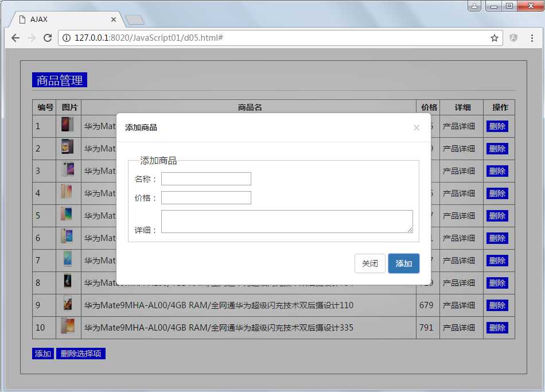Click 删除 button in row 9
Screen dimensions: 545x392
point(497,305)
